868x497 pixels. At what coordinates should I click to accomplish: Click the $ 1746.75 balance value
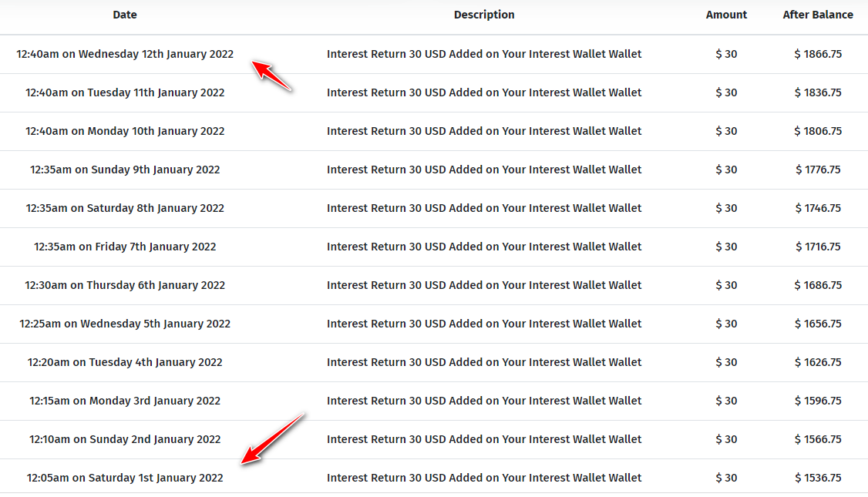point(818,208)
